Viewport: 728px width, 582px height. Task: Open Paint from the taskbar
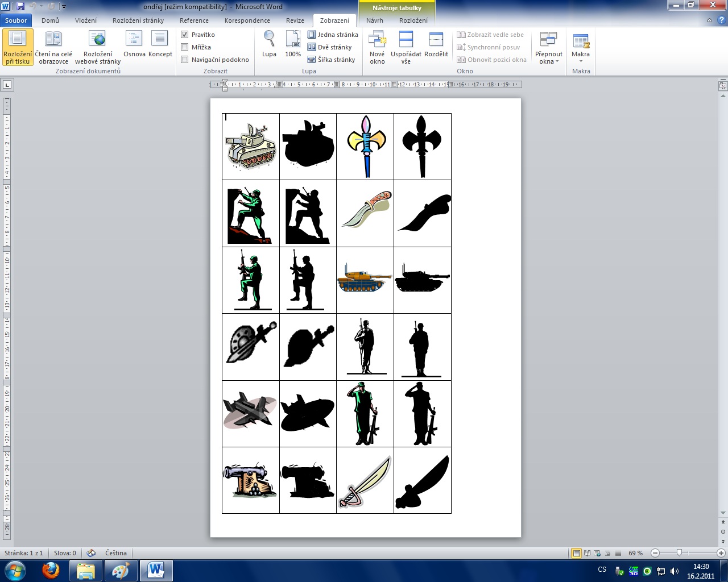(x=121, y=571)
